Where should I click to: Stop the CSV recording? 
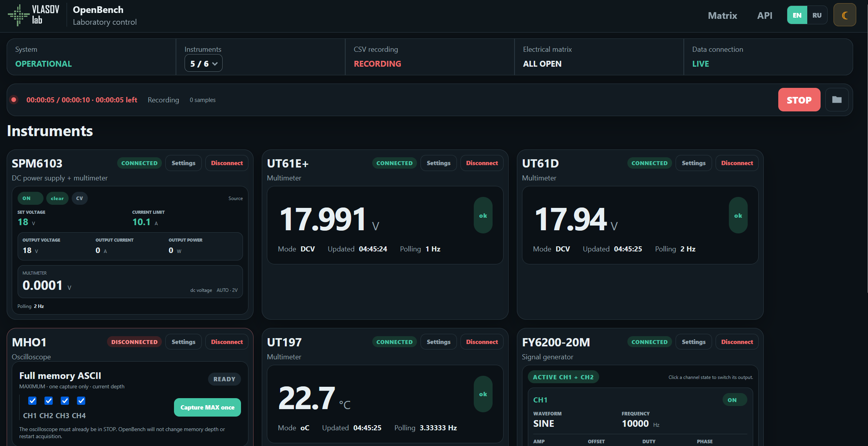pyautogui.click(x=799, y=100)
